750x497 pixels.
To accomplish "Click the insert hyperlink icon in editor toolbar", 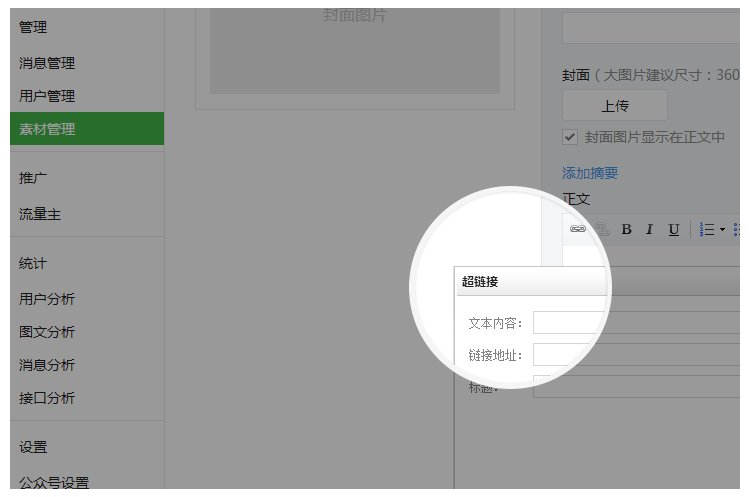I will coord(578,229).
